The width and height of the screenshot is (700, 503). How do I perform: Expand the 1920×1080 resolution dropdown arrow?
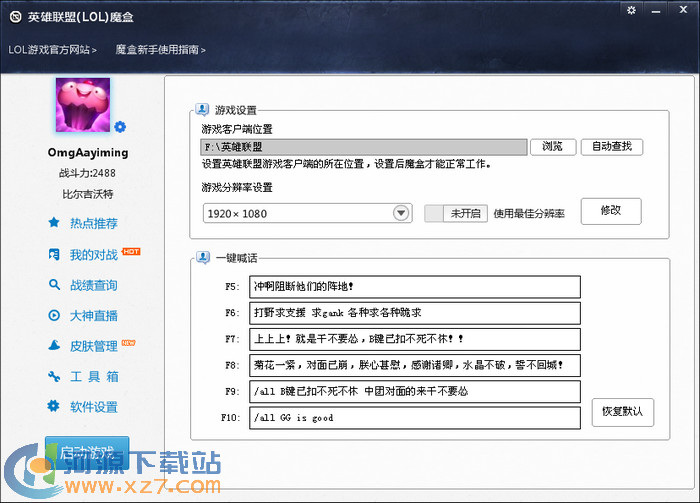coord(401,213)
